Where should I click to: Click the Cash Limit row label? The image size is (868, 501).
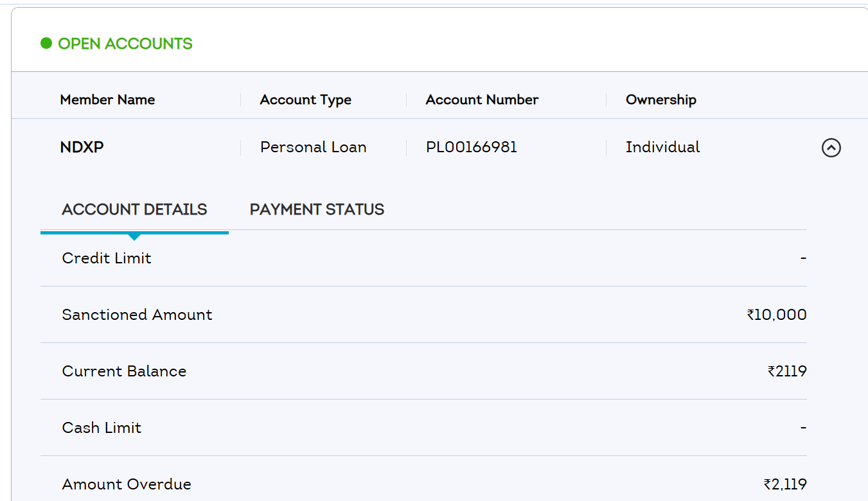coord(102,428)
